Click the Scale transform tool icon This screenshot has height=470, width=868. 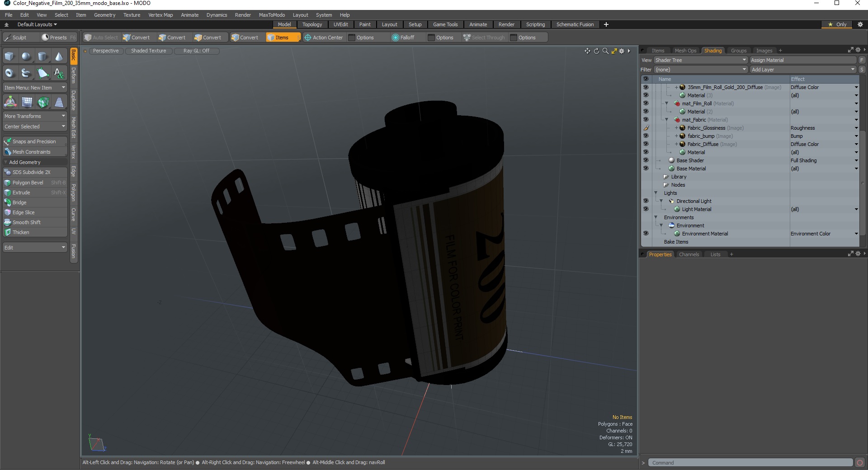coord(26,102)
